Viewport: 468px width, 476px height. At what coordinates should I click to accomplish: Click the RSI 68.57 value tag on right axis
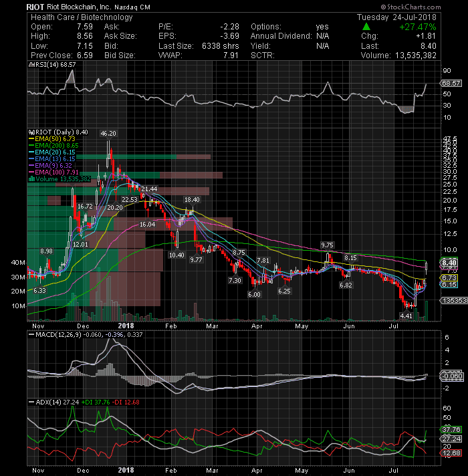pos(451,83)
